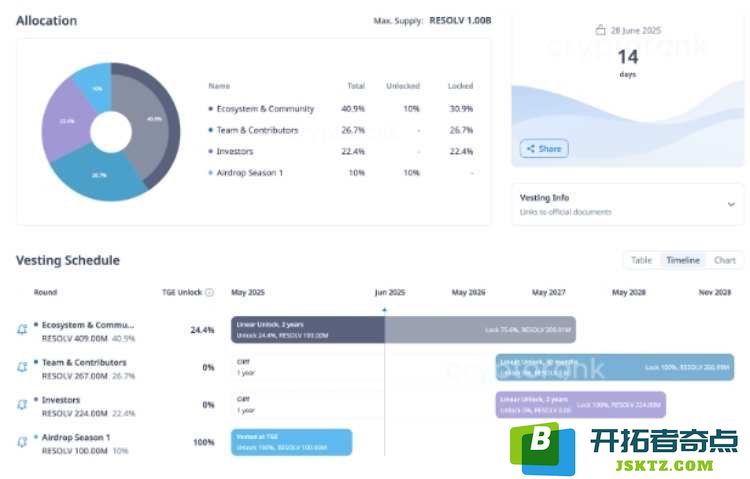Screen dimensions: 750x479
Task: Click 'RESOLV 1.00B' max supply value
Action: [460, 20]
